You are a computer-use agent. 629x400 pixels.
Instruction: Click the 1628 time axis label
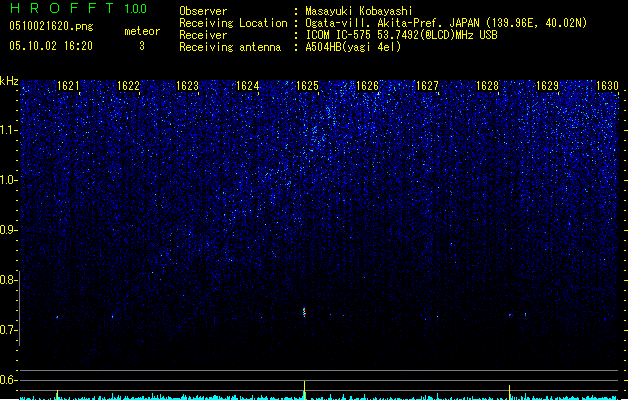(487, 86)
